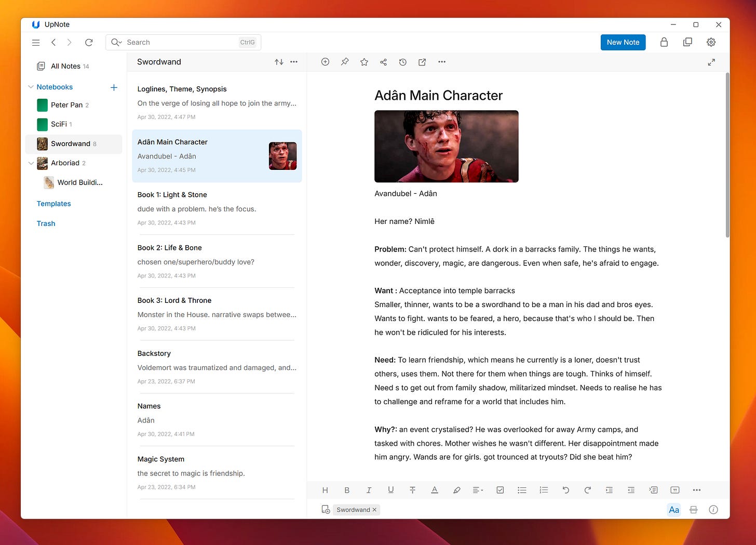Open the Magic System note

point(217,473)
